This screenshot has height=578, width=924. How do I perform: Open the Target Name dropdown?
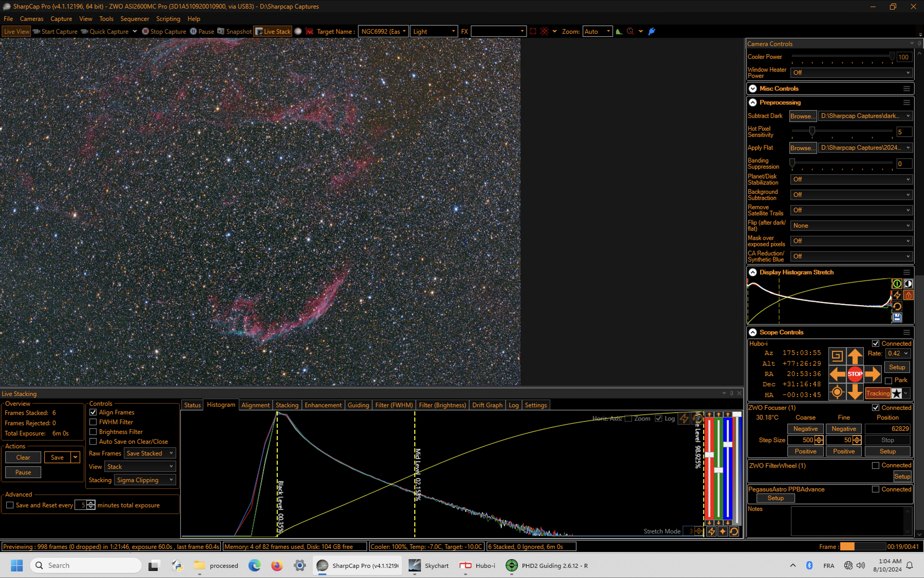click(383, 31)
